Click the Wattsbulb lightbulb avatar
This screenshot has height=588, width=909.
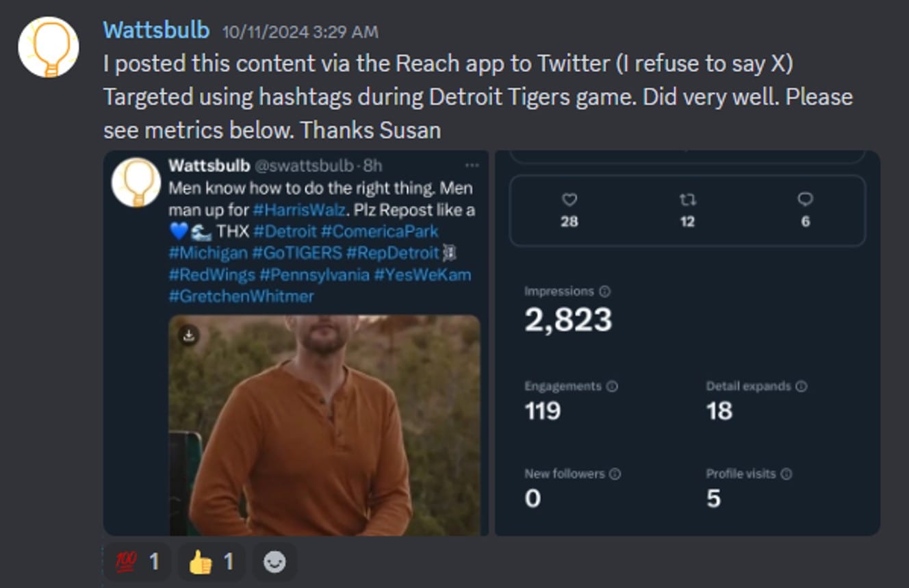pos(48,47)
